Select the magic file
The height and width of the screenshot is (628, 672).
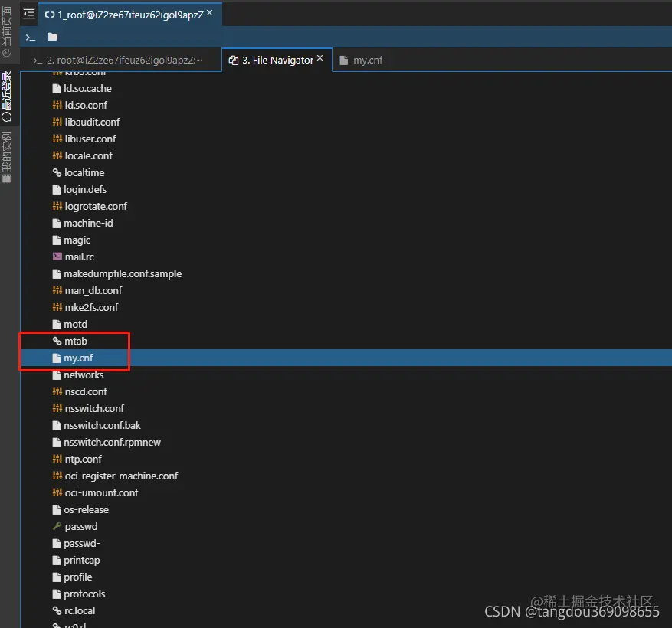(77, 240)
